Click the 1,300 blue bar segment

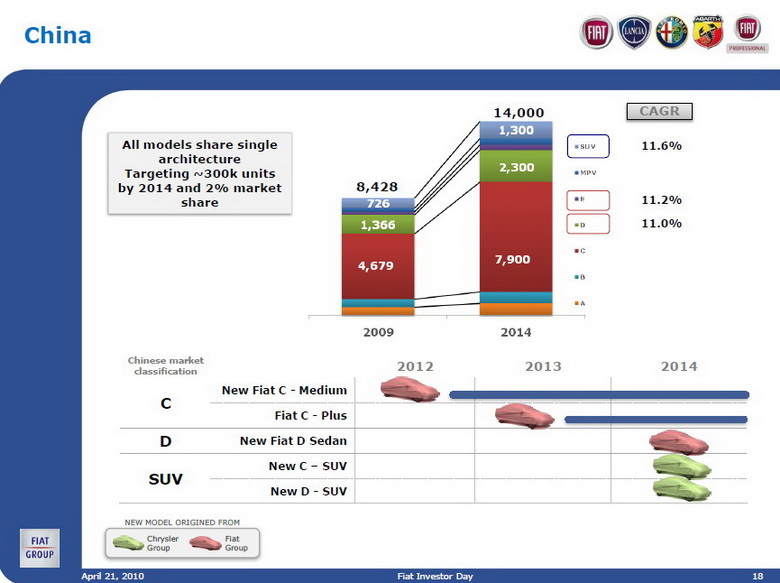516,130
